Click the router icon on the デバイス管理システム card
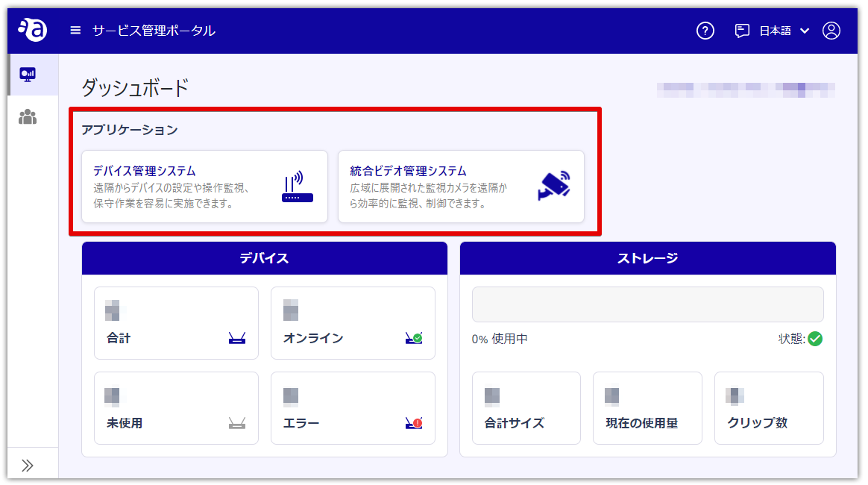This screenshot has height=485, width=868. coord(298,187)
